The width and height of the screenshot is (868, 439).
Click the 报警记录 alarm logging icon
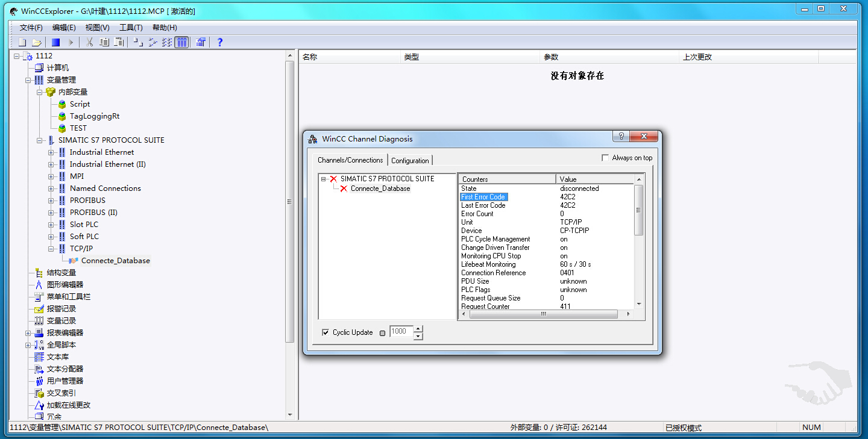(39, 309)
